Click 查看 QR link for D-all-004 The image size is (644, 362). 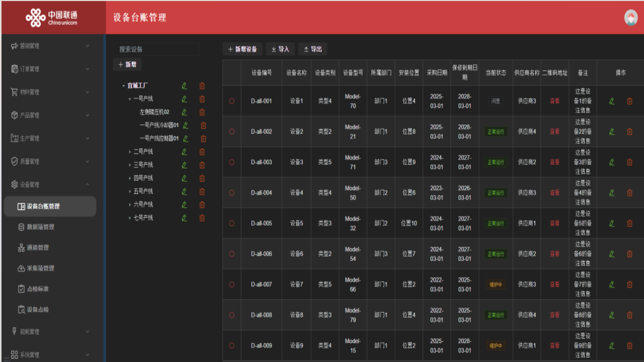click(554, 193)
